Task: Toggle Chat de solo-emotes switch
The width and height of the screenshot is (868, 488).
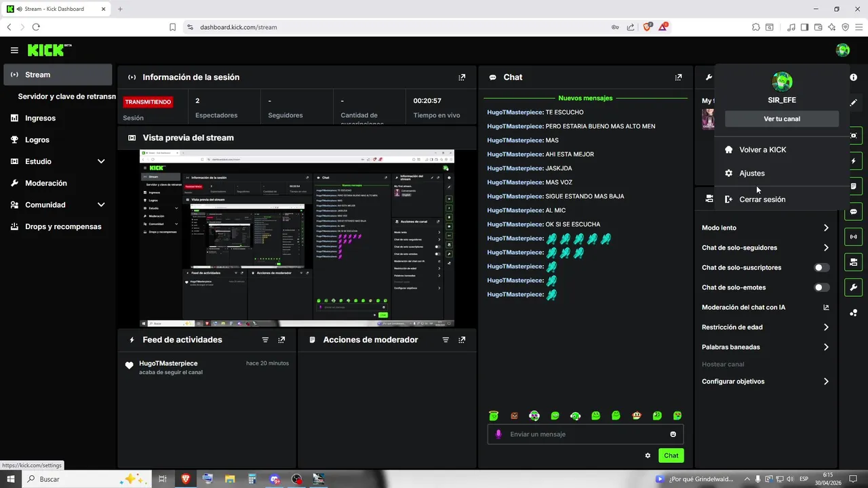Action: click(821, 287)
